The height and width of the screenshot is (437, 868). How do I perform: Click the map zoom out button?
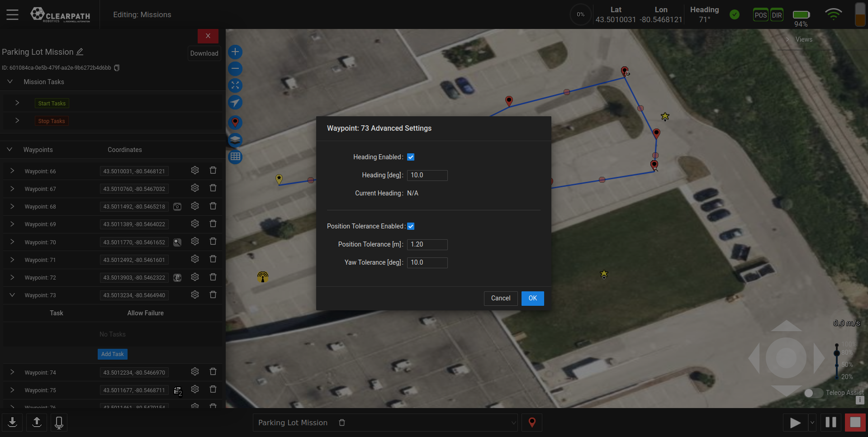point(235,69)
